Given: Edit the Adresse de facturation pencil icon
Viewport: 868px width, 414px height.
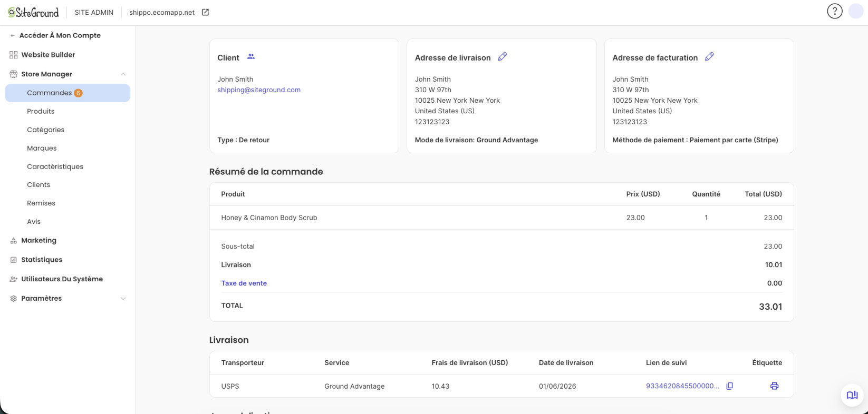Looking at the screenshot, I should [x=709, y=56].
